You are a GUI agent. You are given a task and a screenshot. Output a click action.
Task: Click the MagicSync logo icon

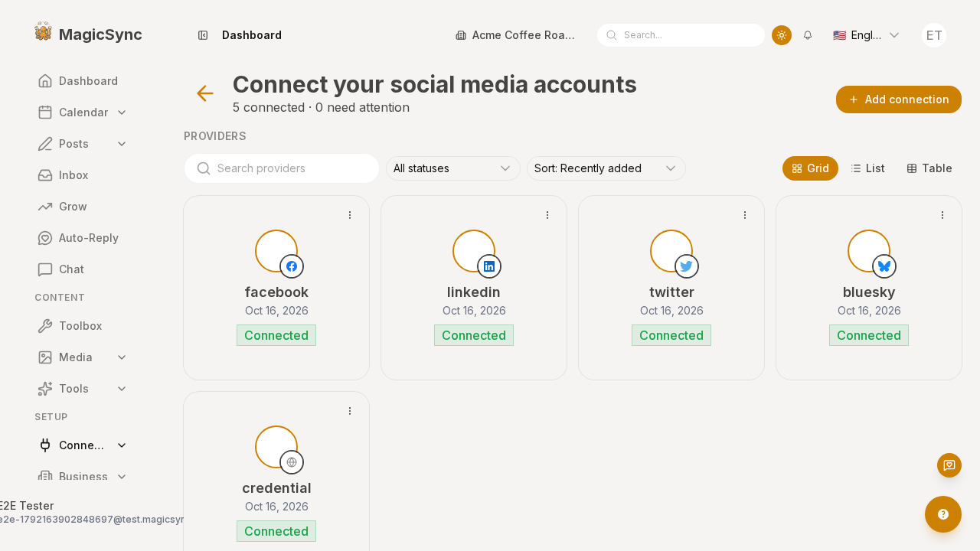43,31
